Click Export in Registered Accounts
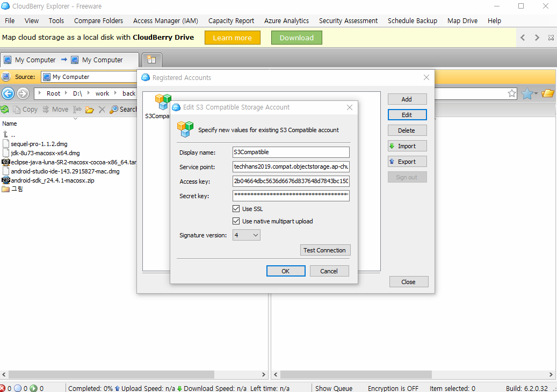Image resolution: width=557 pixels, height=392 pixels. (407, 162)
